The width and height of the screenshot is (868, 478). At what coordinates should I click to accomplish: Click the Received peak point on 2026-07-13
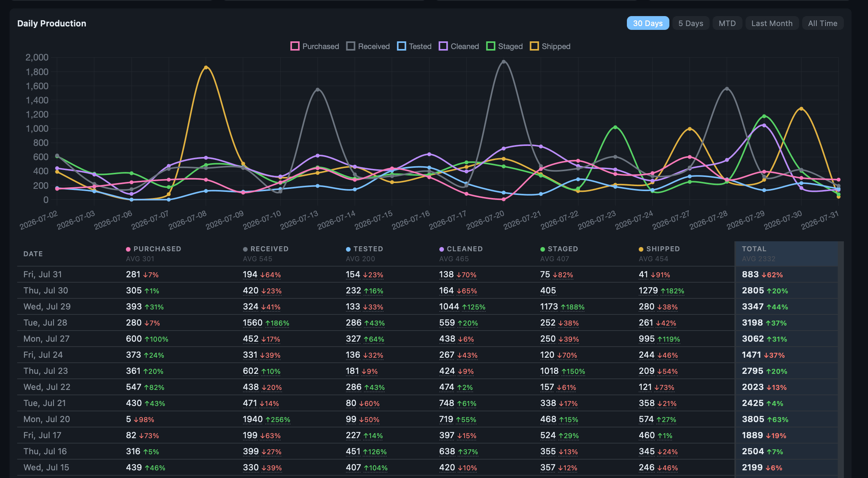318,90
